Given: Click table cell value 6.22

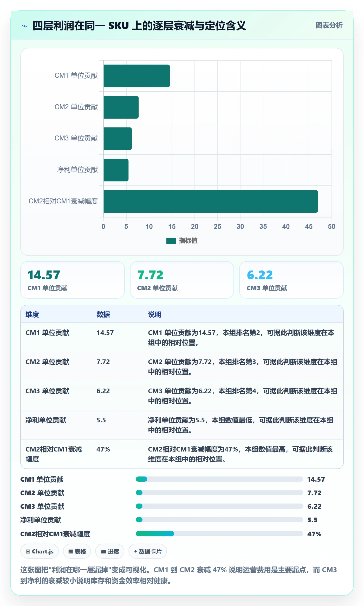Looking at the screenshot, I should [103, 391].
